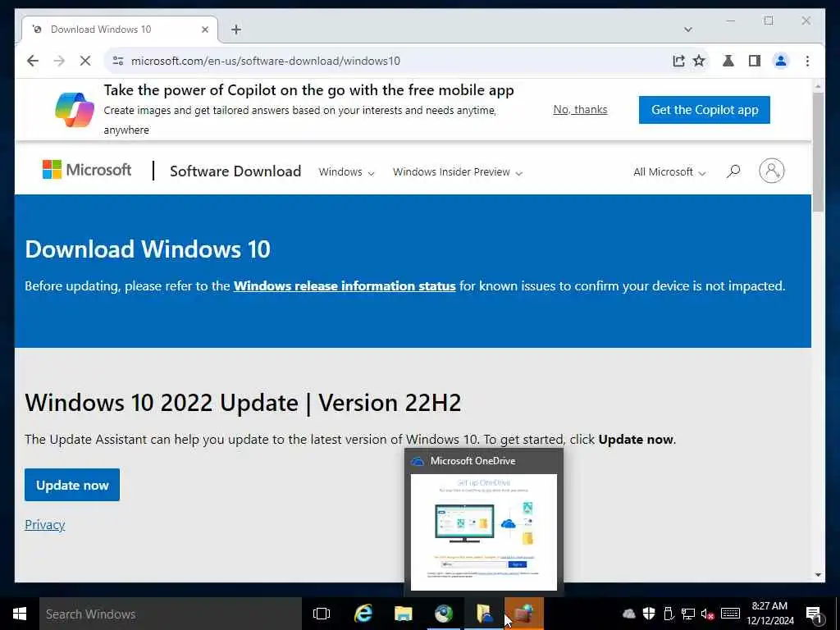The width and height of the screenshot is (840, 630).
Task: Click the OneDrive setup taskbar icon
Action: (484, 614)
